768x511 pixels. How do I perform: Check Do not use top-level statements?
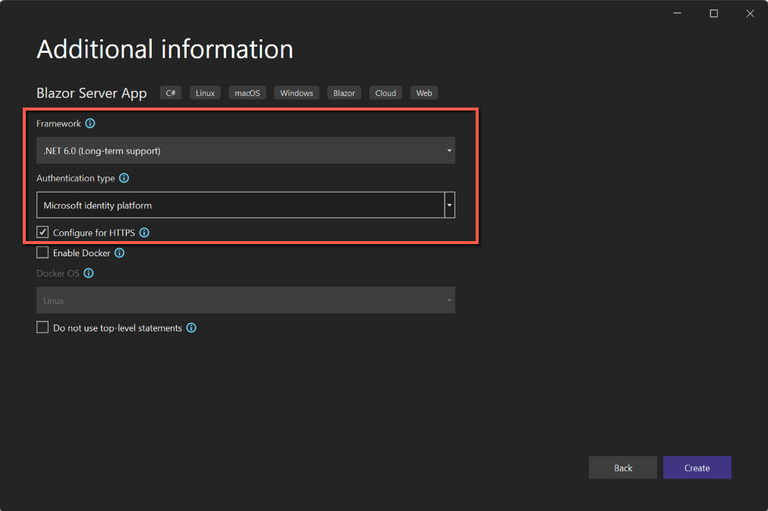pos(43,328)
